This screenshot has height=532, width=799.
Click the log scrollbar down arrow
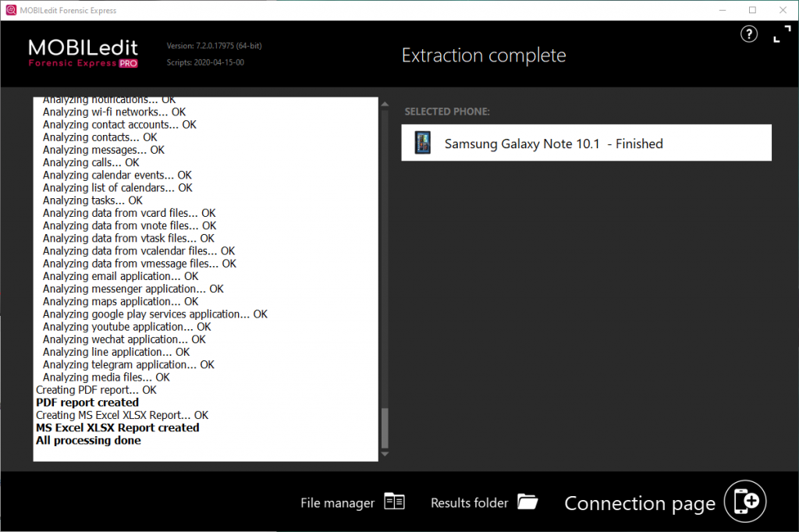coord(384,454)
